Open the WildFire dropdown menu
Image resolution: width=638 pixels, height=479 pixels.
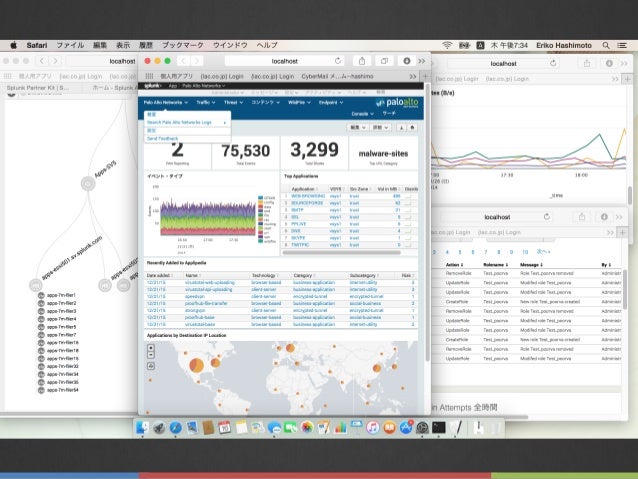click(299, 103)
